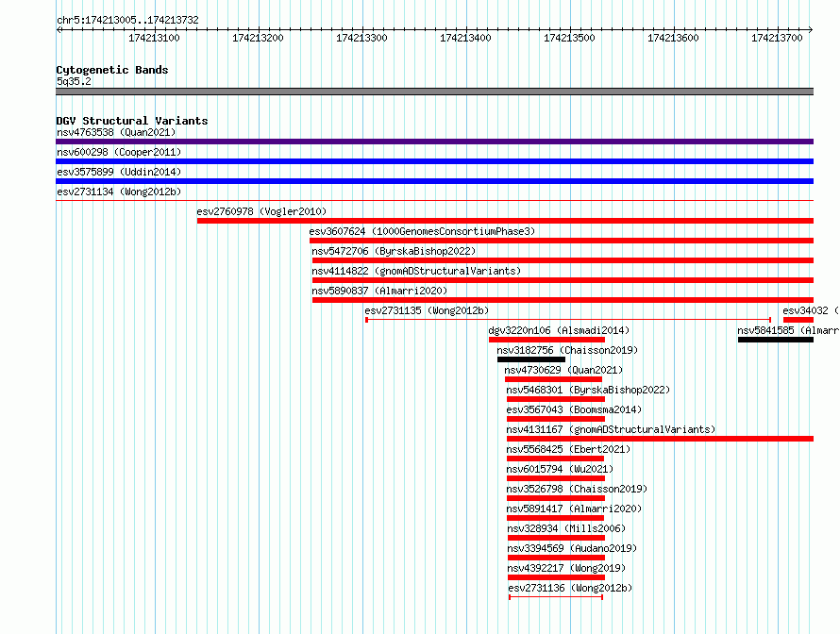Open nsv4114822 (gnomADStructuralVariants) label
Screen dimensions: 840x634
[416, 271]
